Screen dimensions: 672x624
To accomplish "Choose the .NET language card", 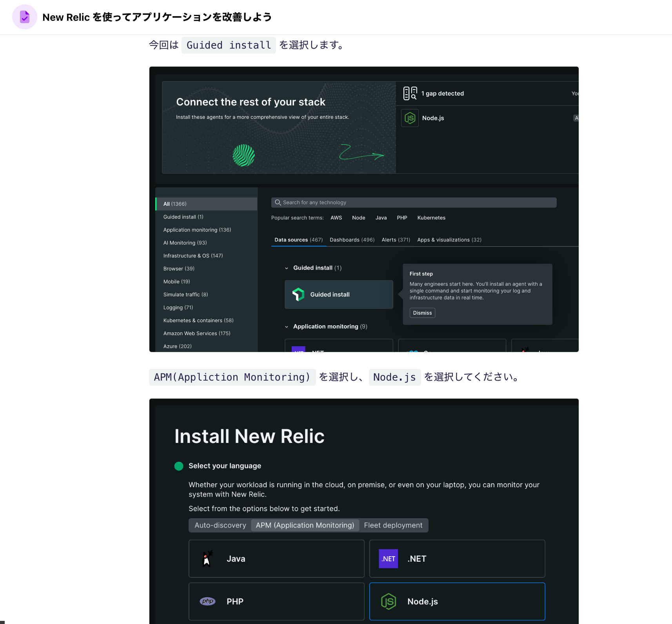I will tap(457, 559).
